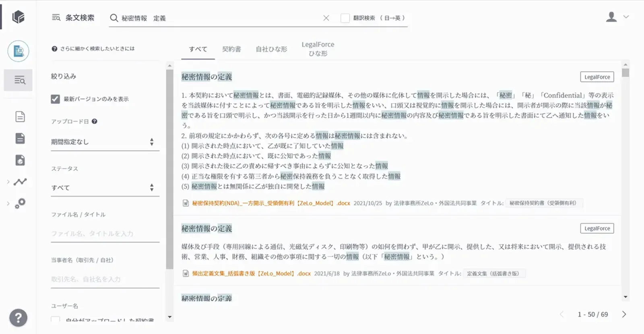
Task: Uncheck 最新バージョンのみを表示 checkbox
Action: (56, 99)
